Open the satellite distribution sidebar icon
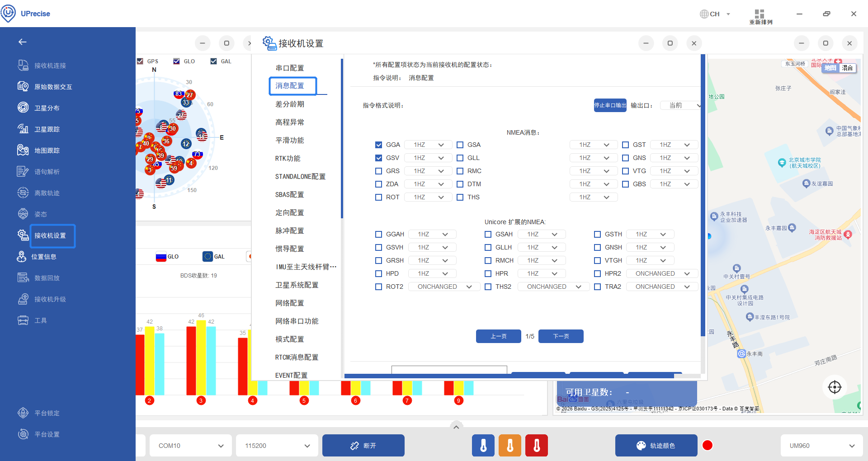868x461 pixels. click(x=23, y=108)
